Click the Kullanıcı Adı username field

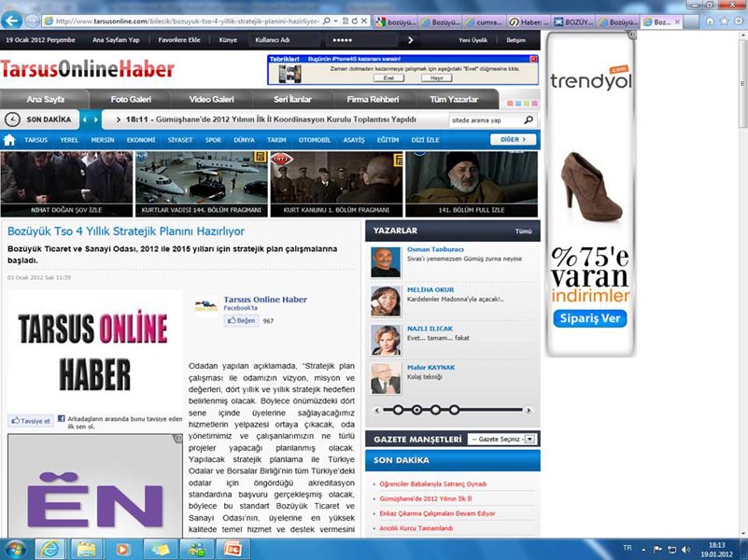coord(287,40)
